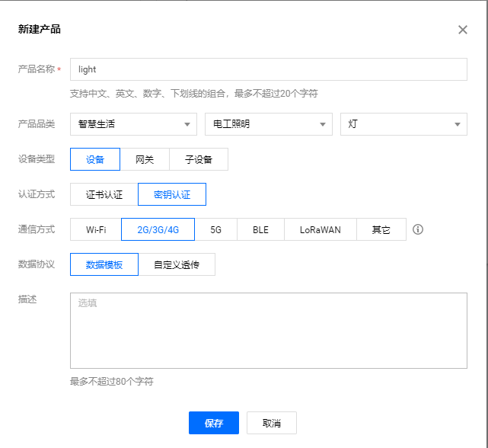Click the 最多不超过80个字符 hint text
The width and height of the screenshot is (488, 448).
[111, 381]
